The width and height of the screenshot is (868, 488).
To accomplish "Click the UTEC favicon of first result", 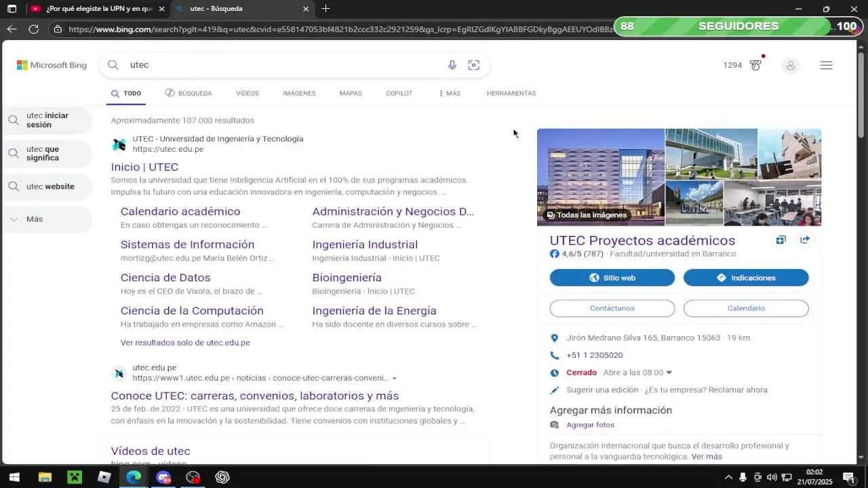I will point(119,144).
